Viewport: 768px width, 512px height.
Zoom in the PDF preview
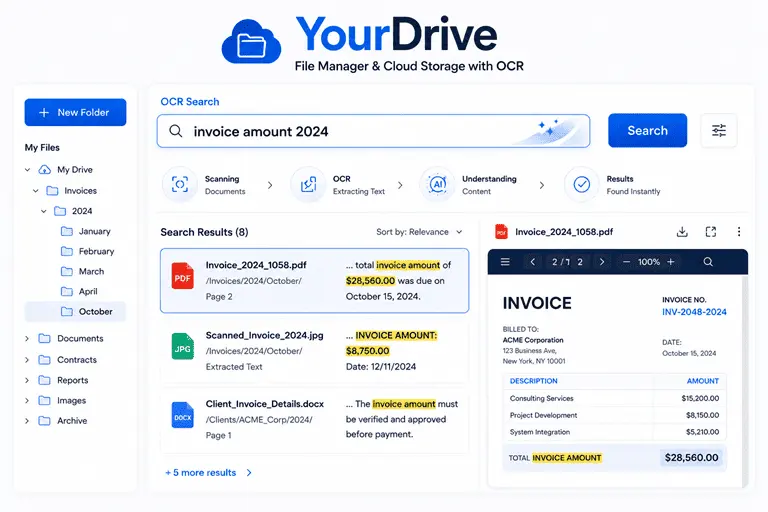(x=671, y=262)
